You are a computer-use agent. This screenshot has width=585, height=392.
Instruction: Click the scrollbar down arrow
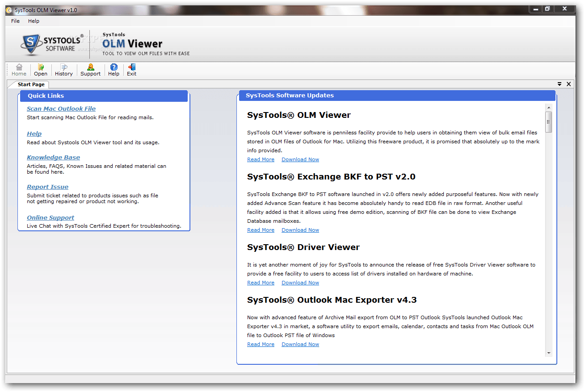(x=548, y=354)
